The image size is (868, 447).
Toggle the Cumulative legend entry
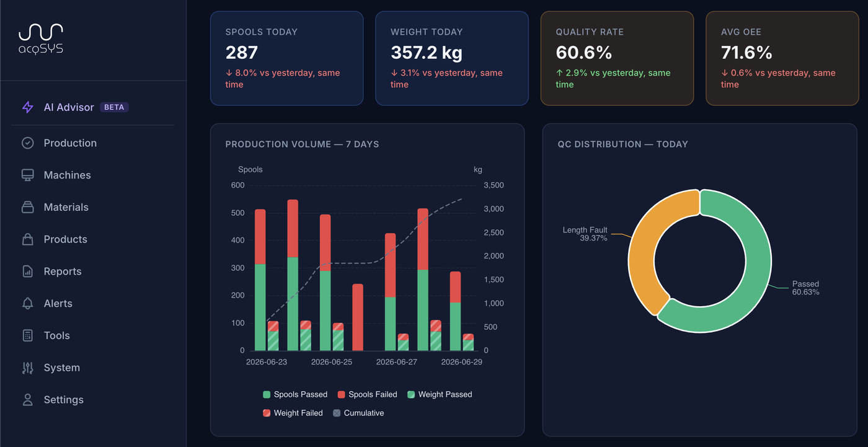[x=358, y=413]
